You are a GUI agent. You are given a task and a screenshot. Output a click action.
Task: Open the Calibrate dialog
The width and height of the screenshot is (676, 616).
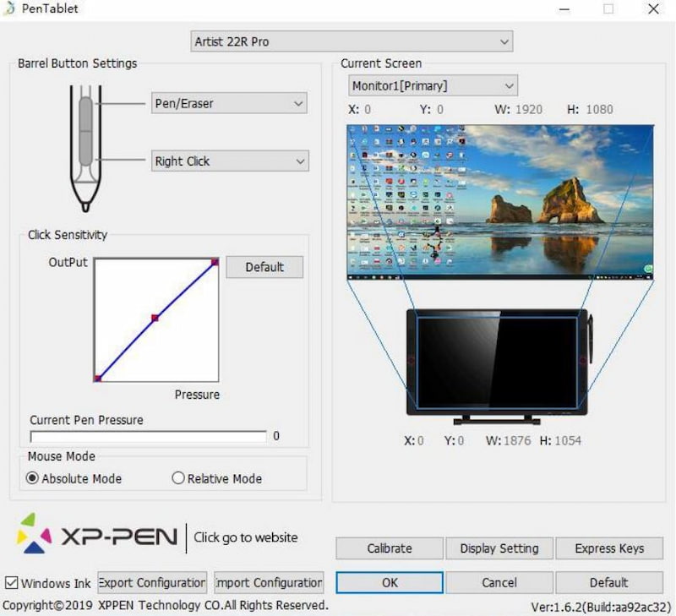(390, 548)
